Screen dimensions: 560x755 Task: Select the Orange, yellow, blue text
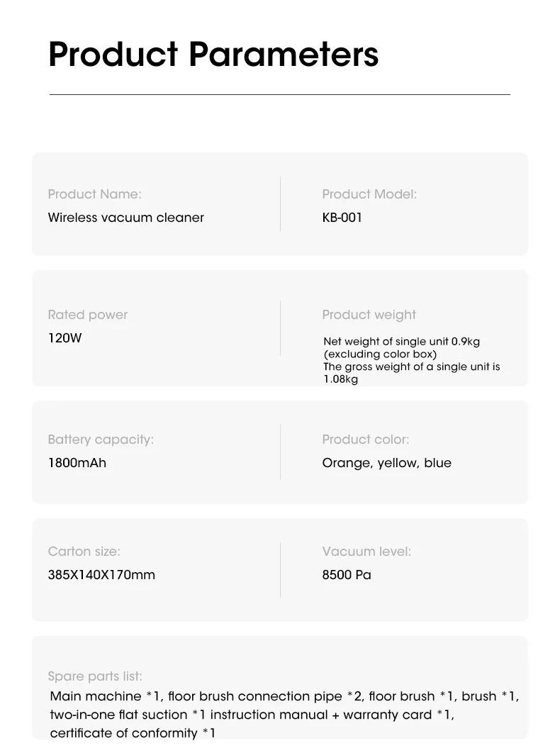click(386, 463)
